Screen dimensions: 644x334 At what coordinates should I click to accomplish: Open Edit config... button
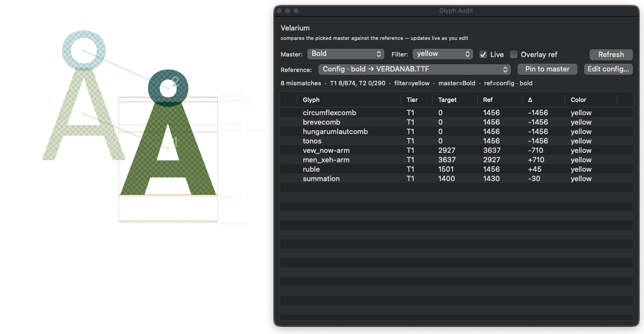pos(608,69)
